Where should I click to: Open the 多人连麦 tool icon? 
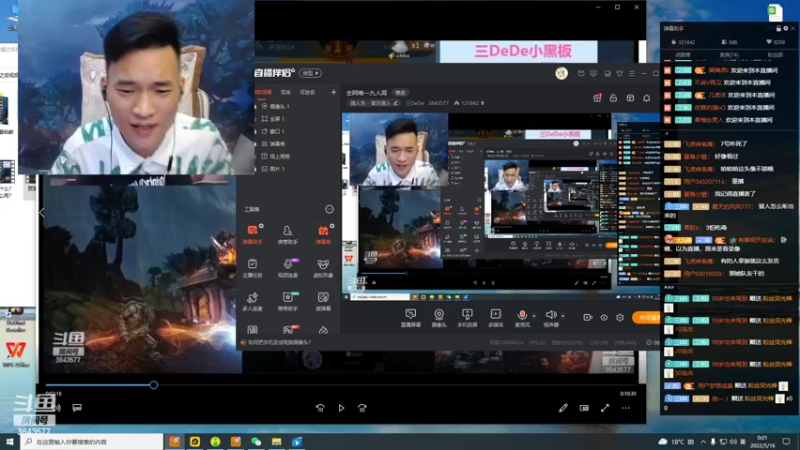coord(253,301)
